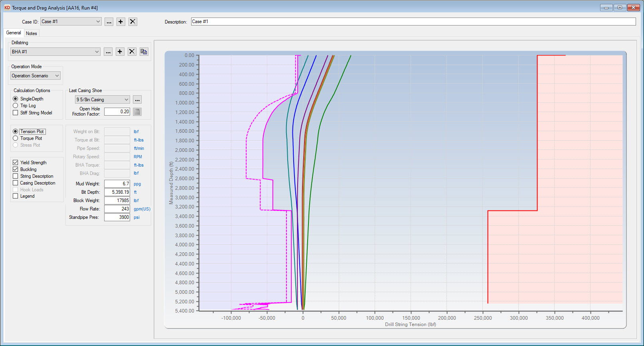Switch to the Notes tab
The width and height of the screenshot is (644, 346).
(32, 33)
